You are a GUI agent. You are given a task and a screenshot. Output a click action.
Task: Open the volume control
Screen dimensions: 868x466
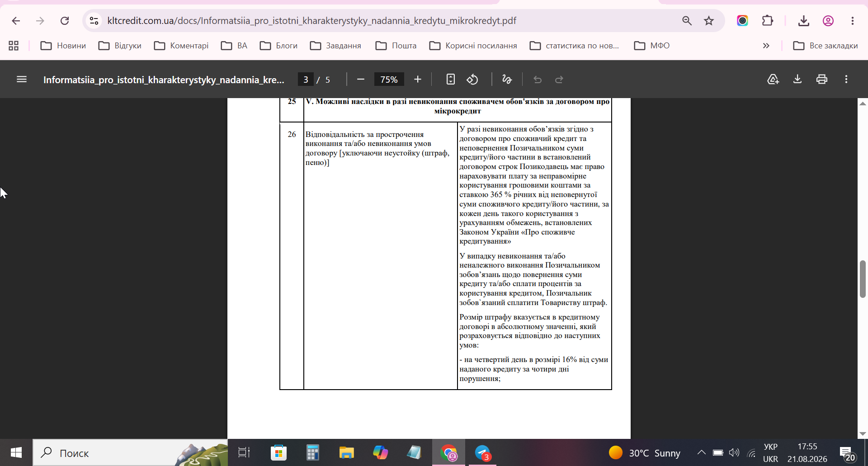pyautogui.click(x=734, y=452)
